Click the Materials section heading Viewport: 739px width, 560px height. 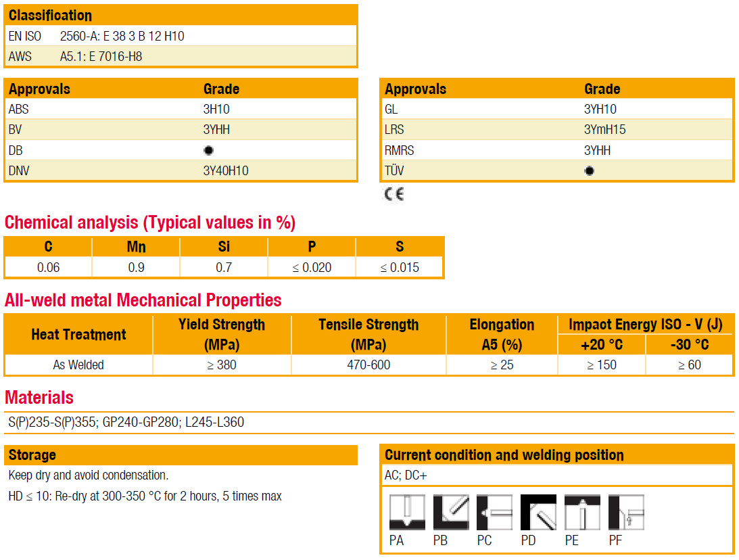pyautogui.click(x=39, y=398)
